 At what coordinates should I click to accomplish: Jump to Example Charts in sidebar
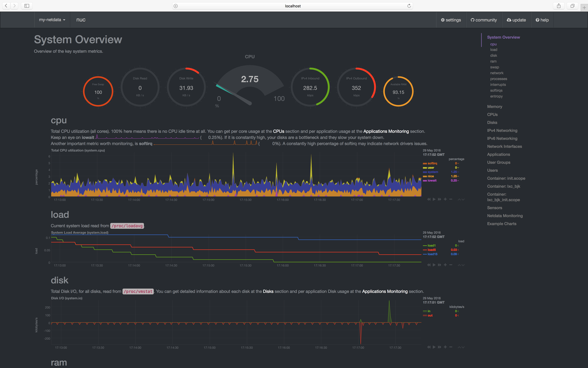point(502,224)
